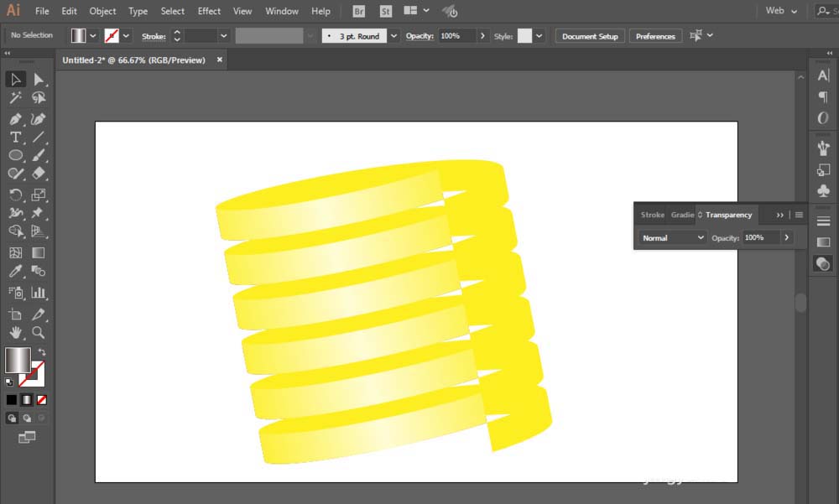Open the Transparency panel opacity arrow
This screenshot has width=839, height=504.
coord(787,237)
